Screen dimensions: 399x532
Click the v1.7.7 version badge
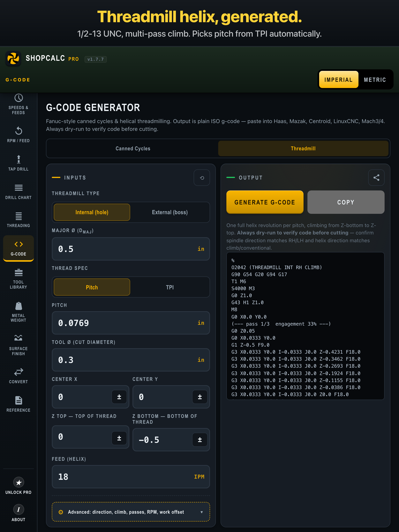coord(95,59)
